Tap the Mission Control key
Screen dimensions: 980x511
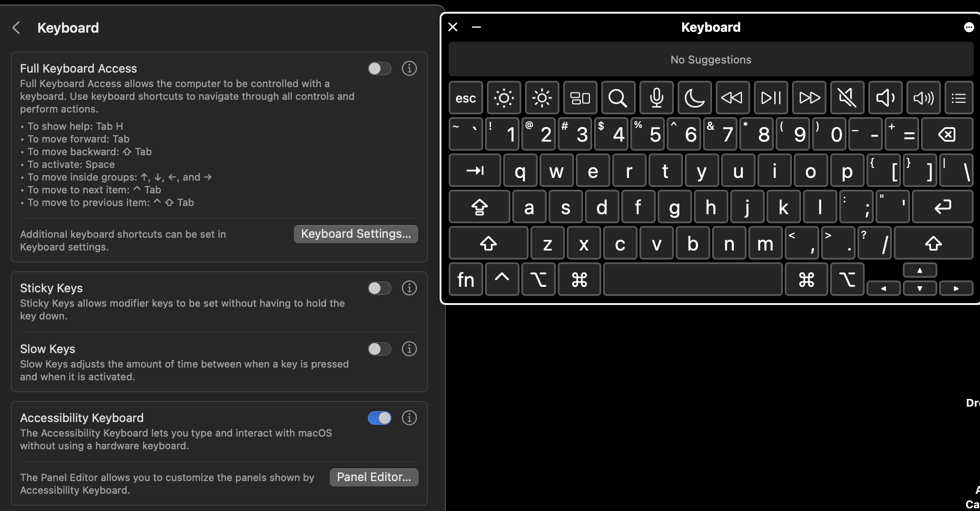[580, 98]
